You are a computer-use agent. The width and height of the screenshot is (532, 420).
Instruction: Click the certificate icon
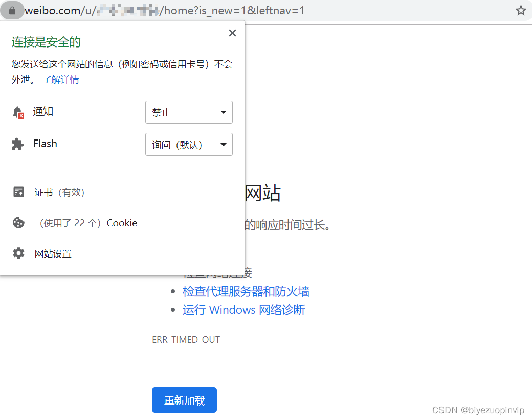18,192
